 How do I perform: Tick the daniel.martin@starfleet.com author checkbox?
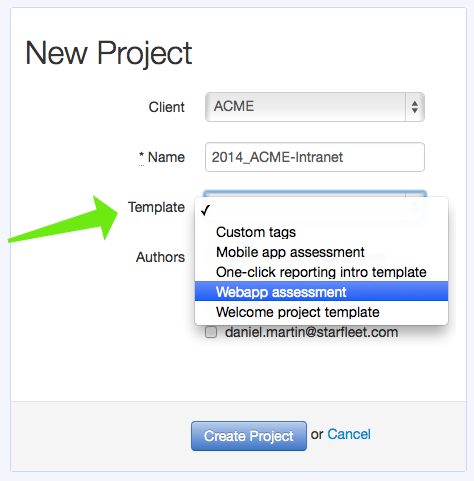click(211, 332)
